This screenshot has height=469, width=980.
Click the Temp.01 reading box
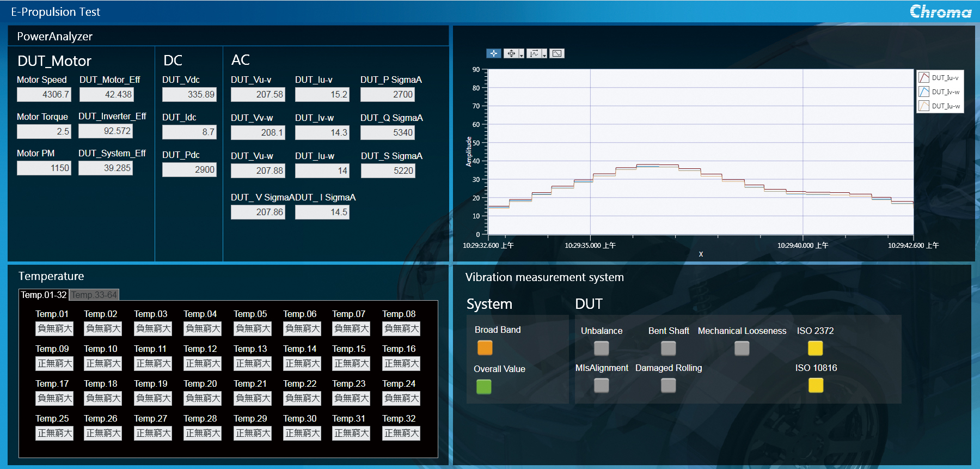(x=54, y=328)
